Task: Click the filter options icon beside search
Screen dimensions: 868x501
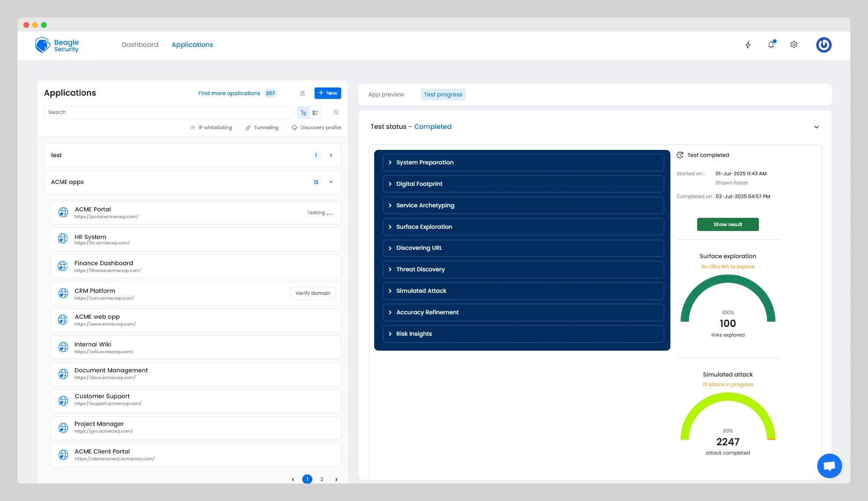Action: [x=336, y=112]
